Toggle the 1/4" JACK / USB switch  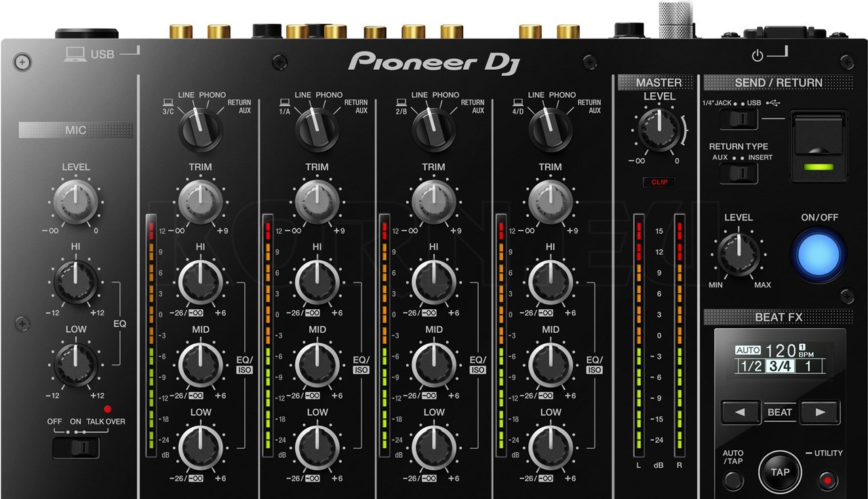[738, 119]
